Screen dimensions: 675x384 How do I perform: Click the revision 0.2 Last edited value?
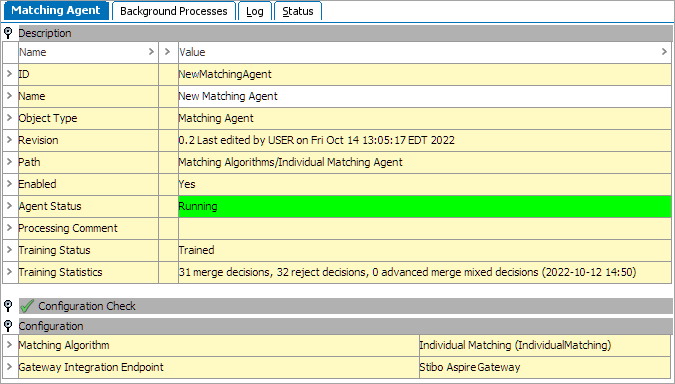pos(316,140)
